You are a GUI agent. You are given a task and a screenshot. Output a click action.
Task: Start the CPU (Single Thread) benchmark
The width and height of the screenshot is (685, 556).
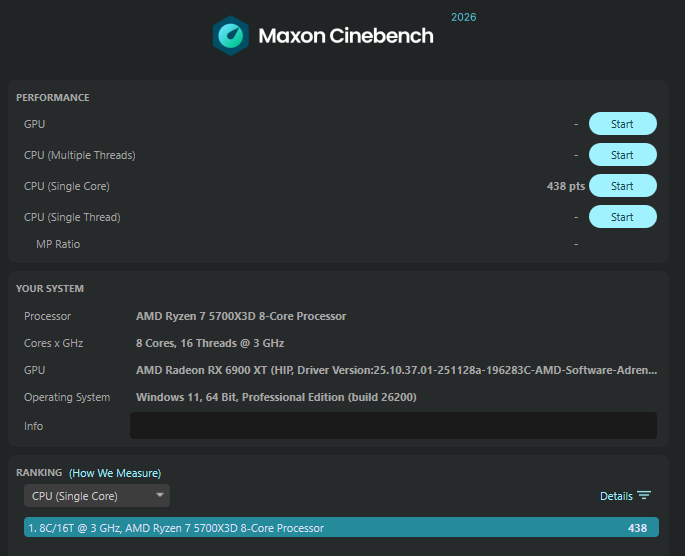click(623, 217)
